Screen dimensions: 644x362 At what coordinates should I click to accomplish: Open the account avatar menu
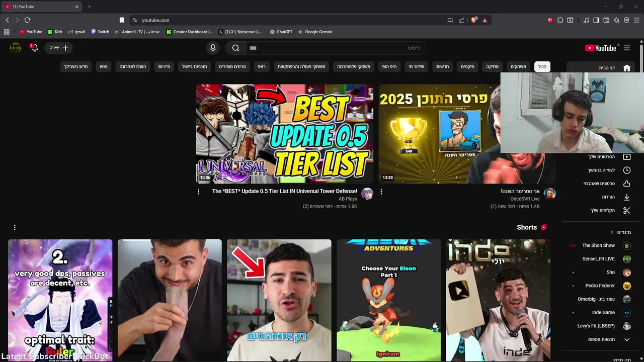(16, 48)
